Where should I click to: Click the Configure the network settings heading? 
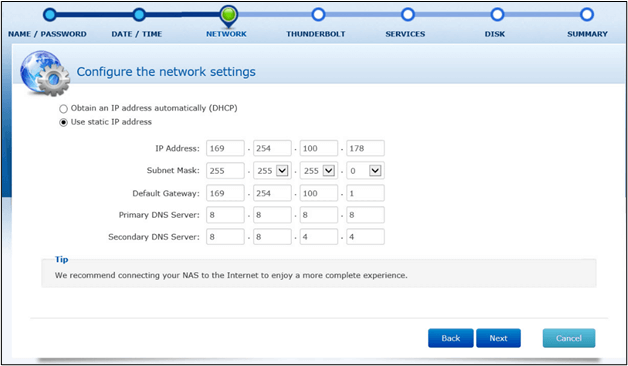166,72
